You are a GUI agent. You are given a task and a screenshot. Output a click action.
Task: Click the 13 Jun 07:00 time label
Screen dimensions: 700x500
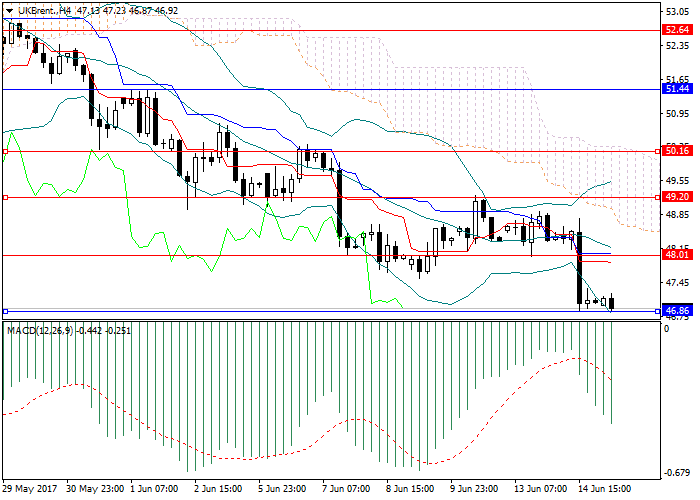541,489
